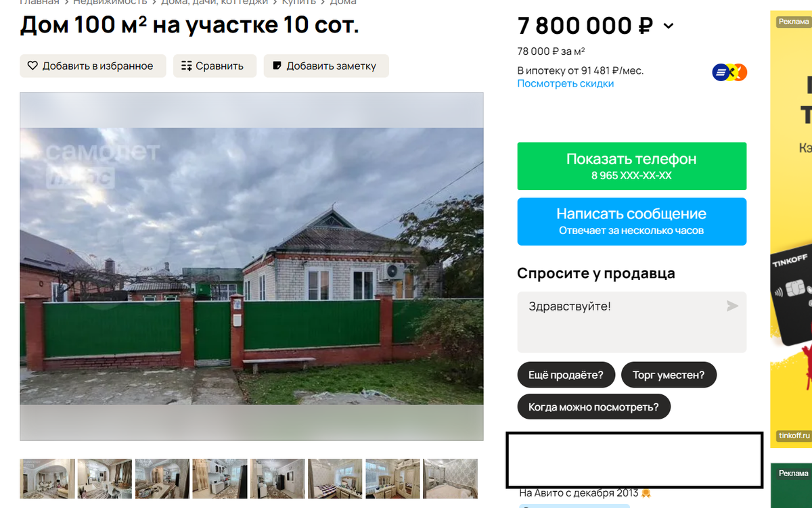Select the Торг уместен? quick question

669,375
